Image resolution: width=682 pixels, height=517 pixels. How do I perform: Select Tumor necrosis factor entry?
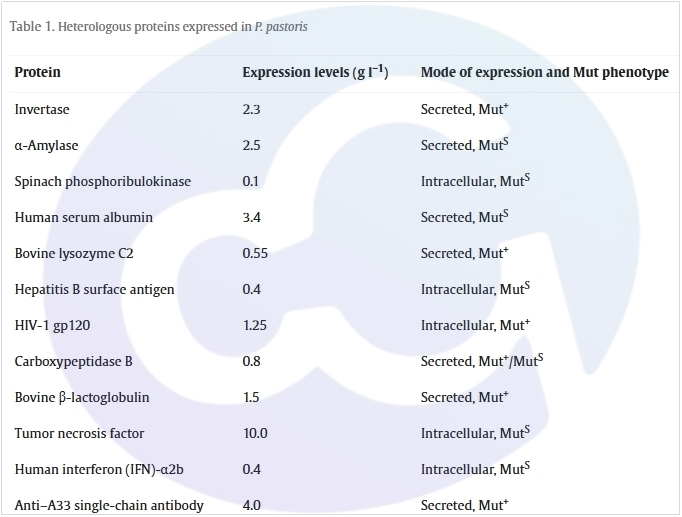pyautogui.click(x=79, y=433)
